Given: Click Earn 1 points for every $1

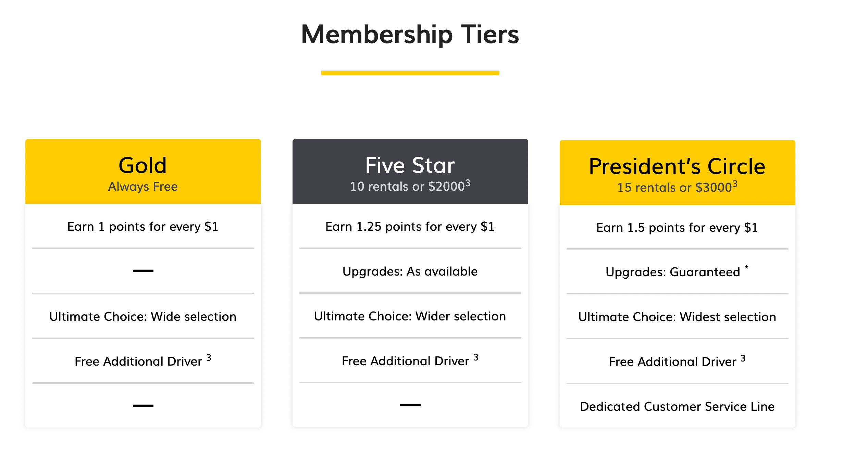Looking at the screenshot, I should click(x=143, y=227).
